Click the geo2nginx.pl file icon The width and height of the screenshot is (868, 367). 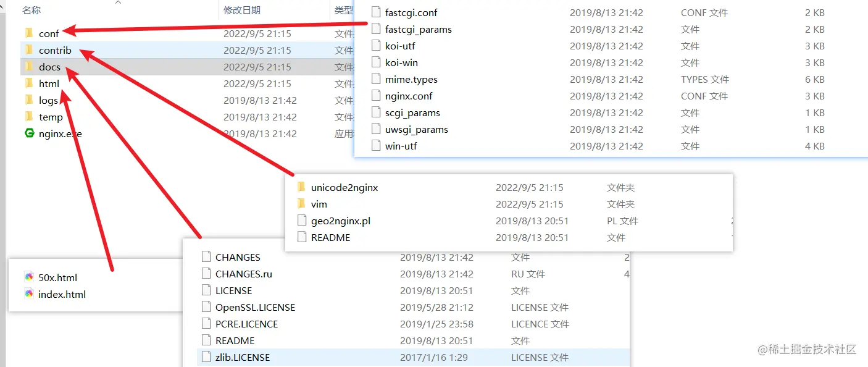301,221
